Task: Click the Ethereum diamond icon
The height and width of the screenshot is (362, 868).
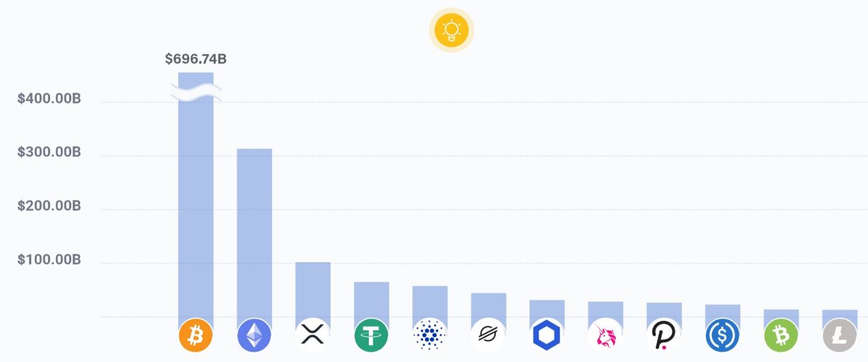Action: pos(254,336)
